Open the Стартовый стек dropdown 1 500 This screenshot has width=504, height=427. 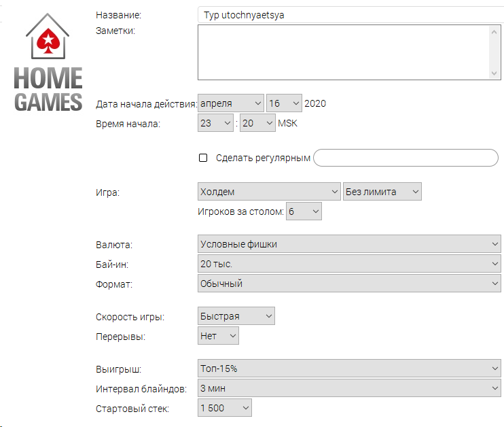tap(225, 408)
